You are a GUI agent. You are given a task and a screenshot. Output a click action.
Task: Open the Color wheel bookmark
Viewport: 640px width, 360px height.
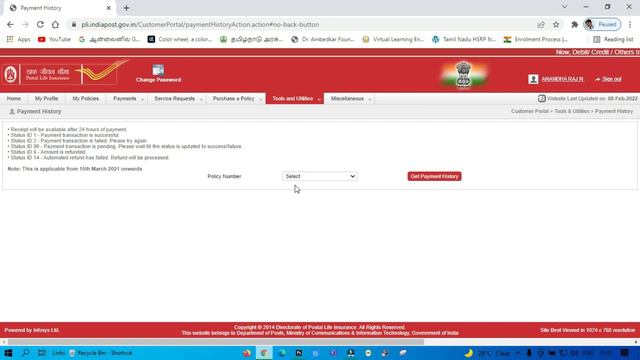180,39
